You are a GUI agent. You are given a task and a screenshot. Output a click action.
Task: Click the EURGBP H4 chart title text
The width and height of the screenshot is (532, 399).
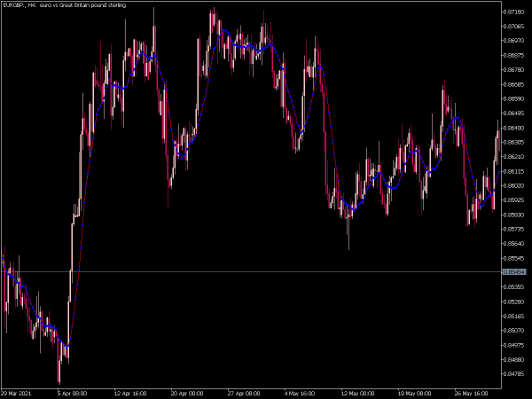[x=65, y=5]
